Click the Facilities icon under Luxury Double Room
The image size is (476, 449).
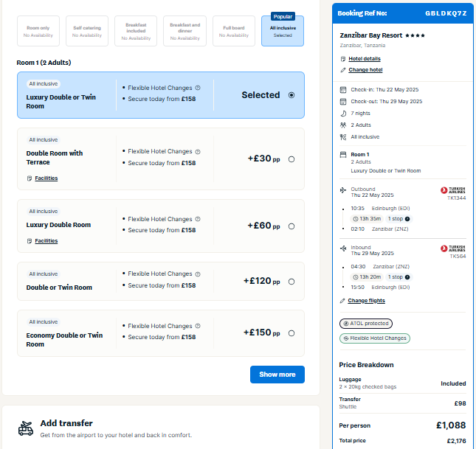30,241
